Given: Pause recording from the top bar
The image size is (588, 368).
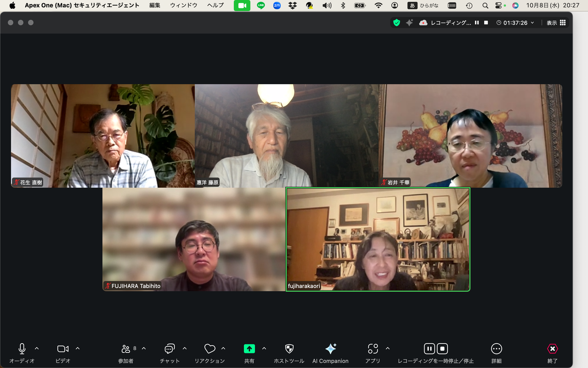Looking at the screenshot, I should (x=477, y=23).
